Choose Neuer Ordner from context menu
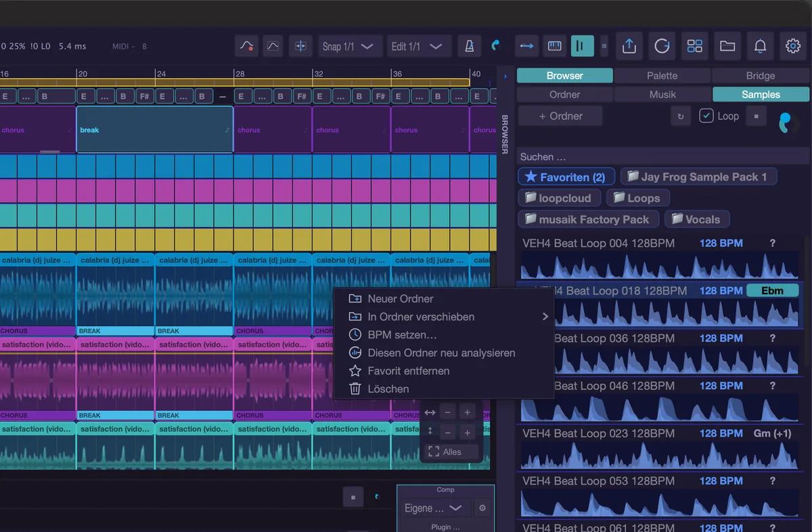Screen dimensions: 812x532 click(x=444, y=298)
